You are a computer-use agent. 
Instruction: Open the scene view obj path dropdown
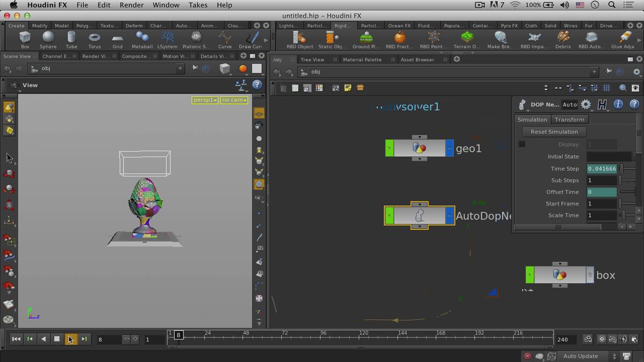pos(180,68)
